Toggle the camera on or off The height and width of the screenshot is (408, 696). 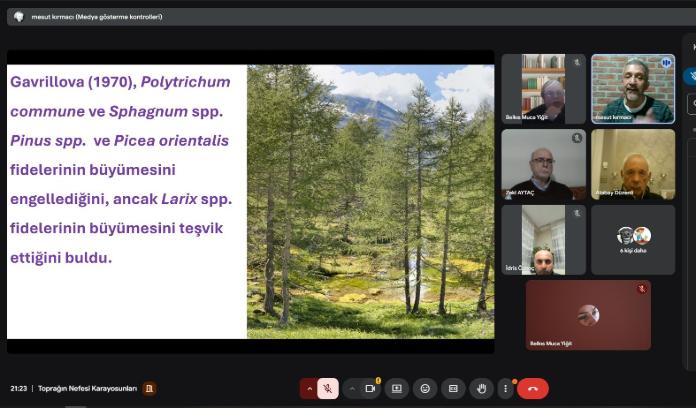[370, 388]
